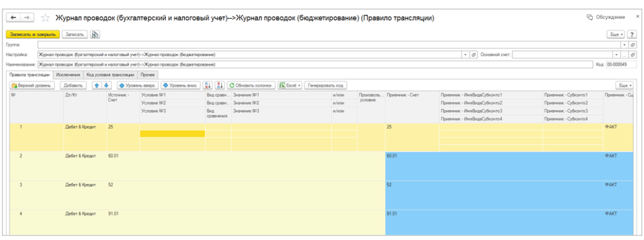Sort the rule rows ascending
Image resolution: width=644 pixels, height=240 pixels.
pyautogui.click(x=208, y=85)
